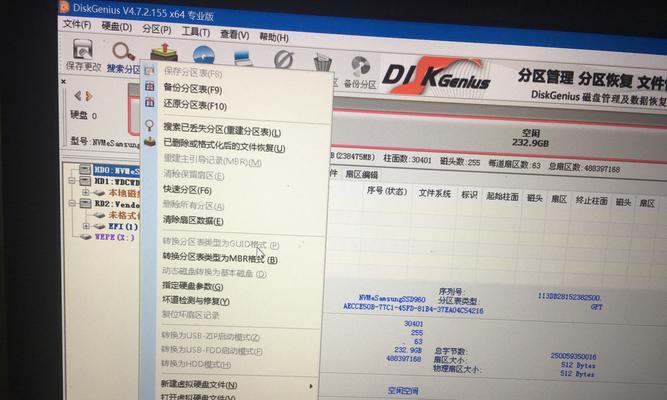Click the next disk orange right arrow
The height and width of the screenshot is (400, 667).
[89, 96]
